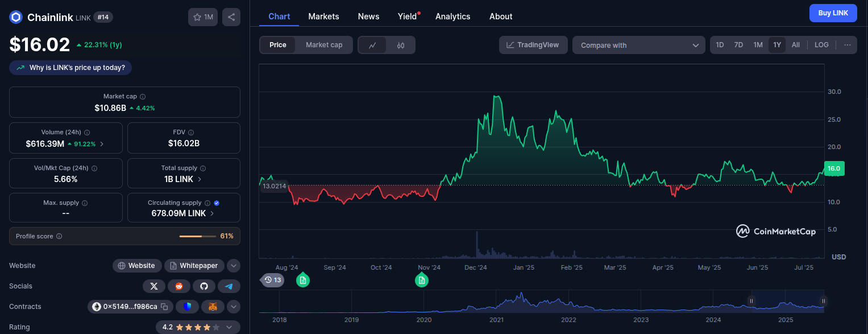Open Volume (24h) info icon
The width and height of the screenshot is (868, 334).
tap(86, 133)
